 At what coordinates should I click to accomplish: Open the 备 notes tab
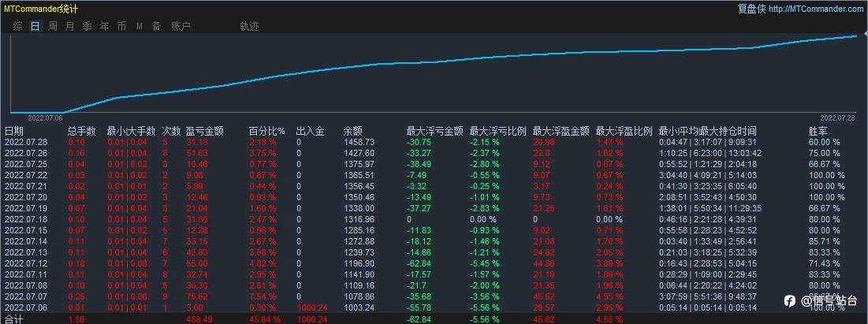[x=156, y=26]
